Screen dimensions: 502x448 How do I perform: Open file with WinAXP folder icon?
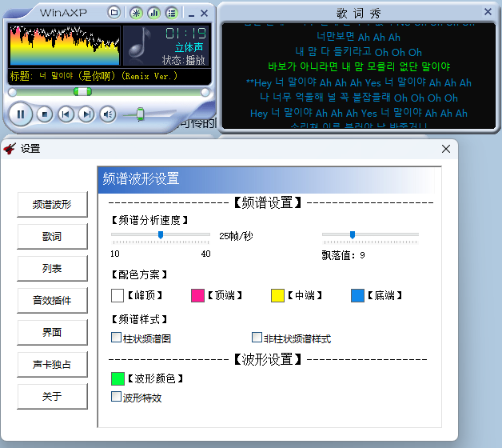point(114,13)
